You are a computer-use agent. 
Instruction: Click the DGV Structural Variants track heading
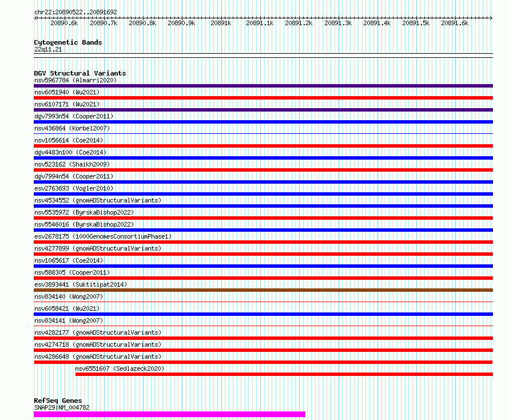click(80, 73)
